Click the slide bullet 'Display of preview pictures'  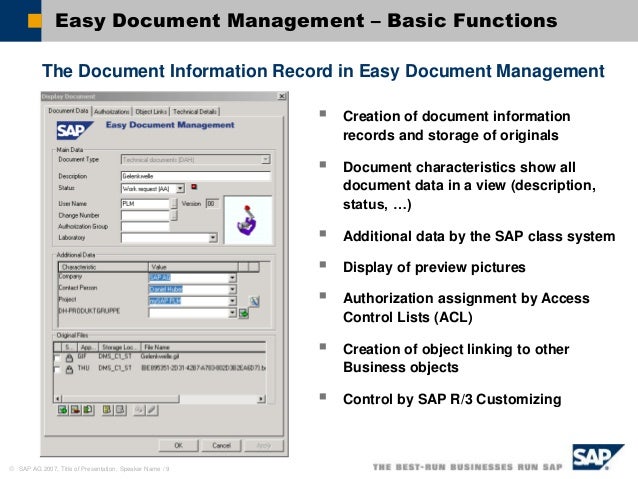click(434, 267)
